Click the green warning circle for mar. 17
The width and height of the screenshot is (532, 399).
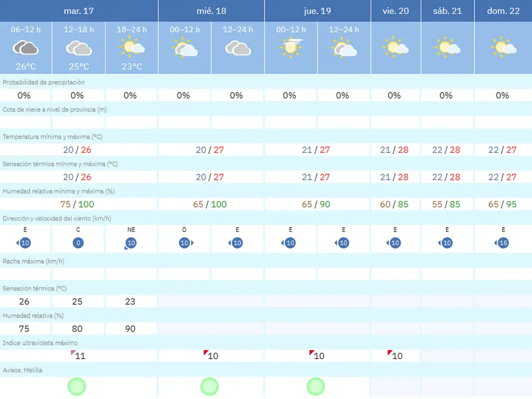[x=76, y=386]
